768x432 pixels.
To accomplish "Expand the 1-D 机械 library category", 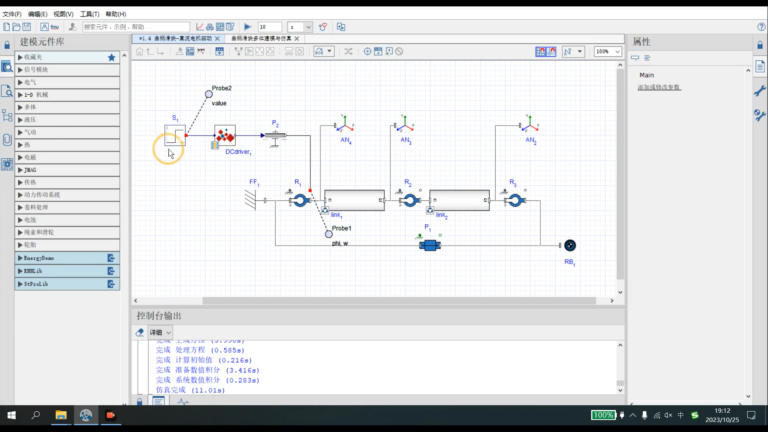I will [67, 95].
